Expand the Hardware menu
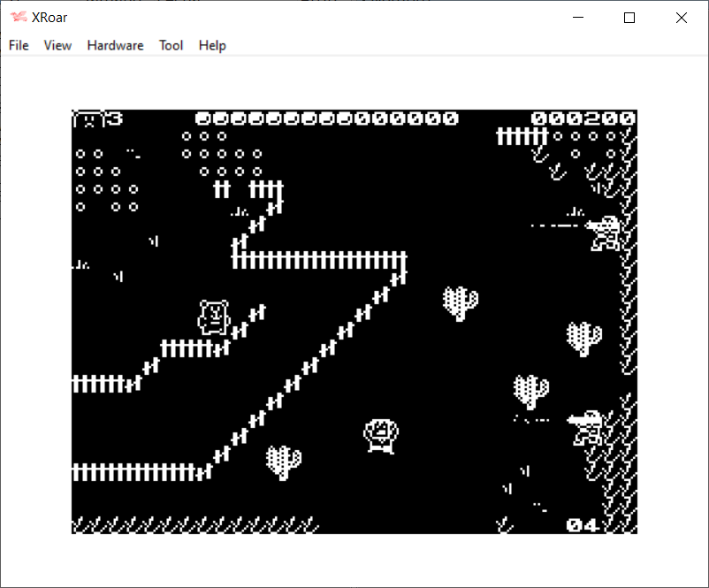This screenshot has height=588, width=709. click(x=115, y=45)
